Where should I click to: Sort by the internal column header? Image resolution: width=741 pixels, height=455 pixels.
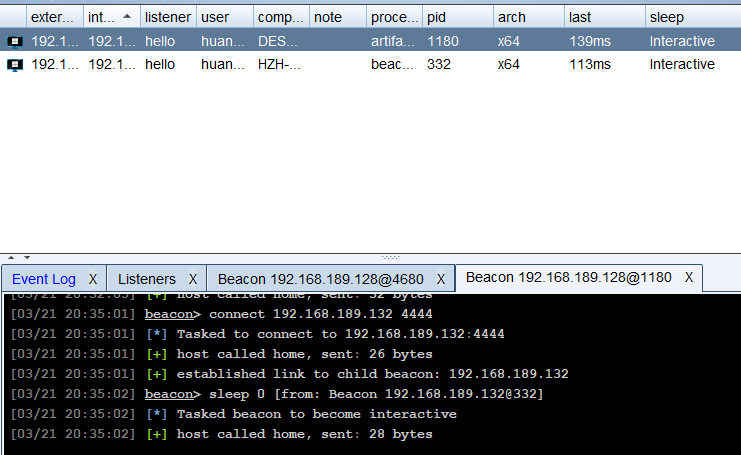click(112, 17)
